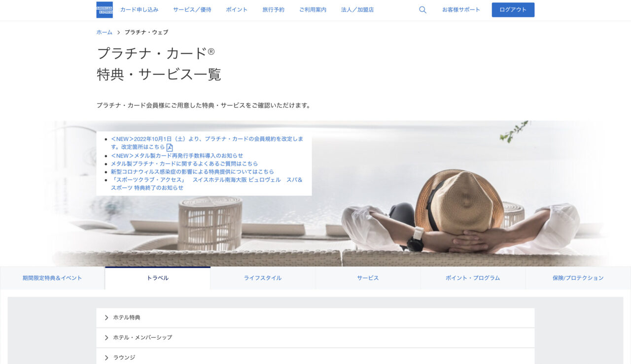This screenshot has width=631, height=364.
Task: Open the ポイント menu
Action: (x=237, y=10)
